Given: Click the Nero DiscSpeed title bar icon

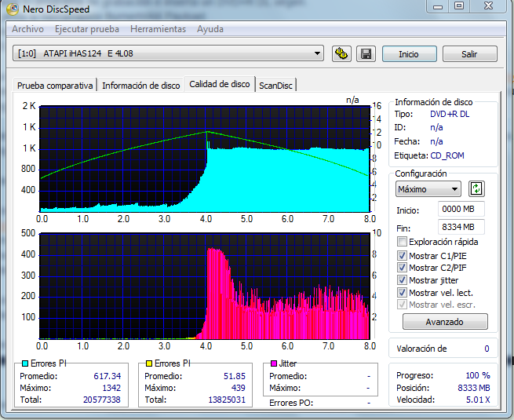Looking at the screenshot, I should [x=13, y=9].
